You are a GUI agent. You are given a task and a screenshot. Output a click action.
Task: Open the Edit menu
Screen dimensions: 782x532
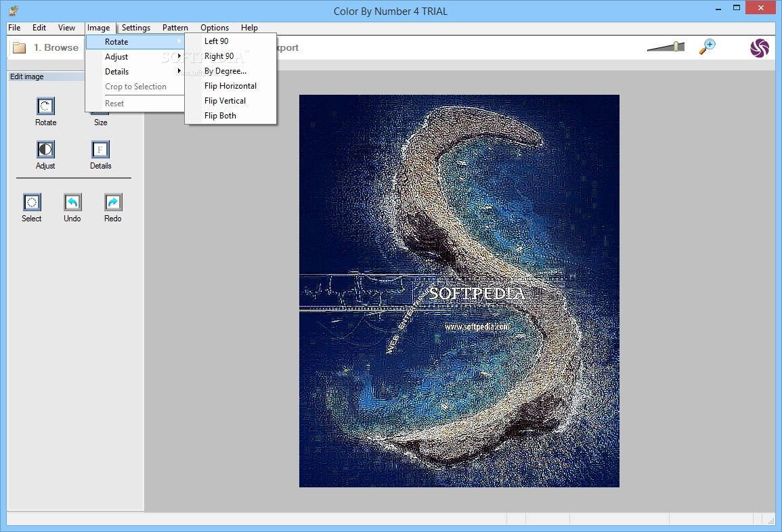[x=39, y=28]
